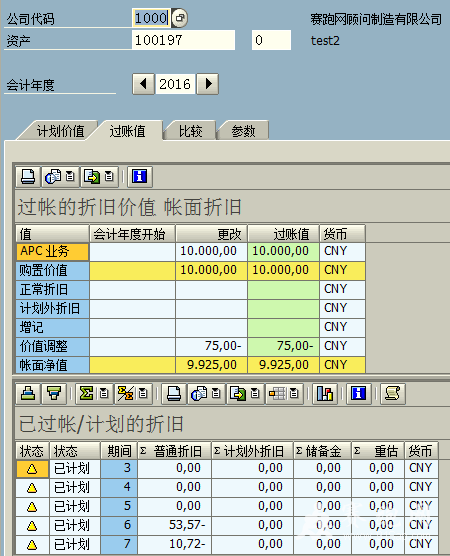
Task: Click the bar chart graphic icon
Action: (325, 393)
